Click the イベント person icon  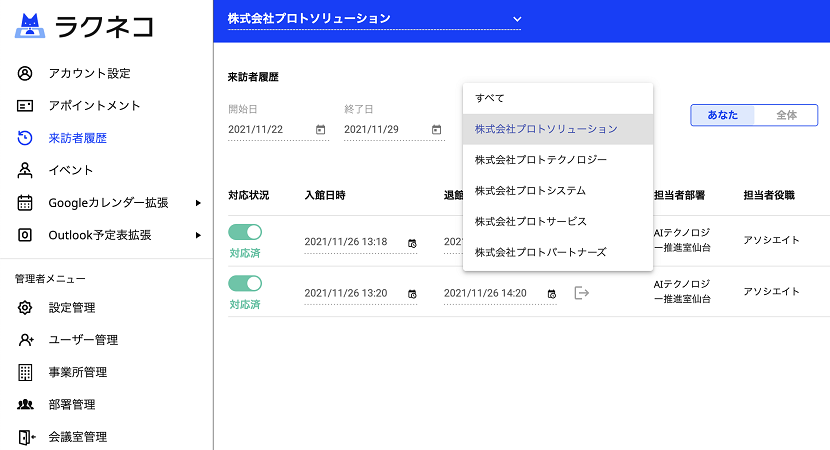pos(25,170)
